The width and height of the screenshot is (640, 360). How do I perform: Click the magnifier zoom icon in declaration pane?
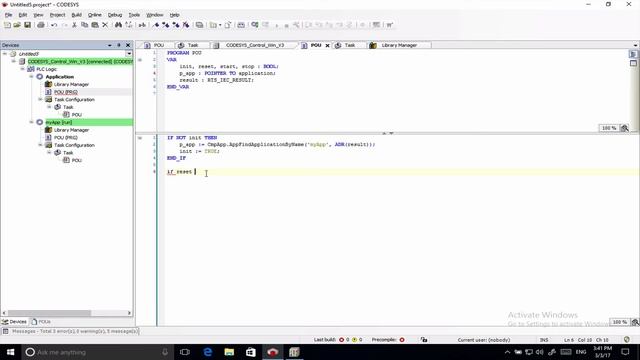[624, 128]
